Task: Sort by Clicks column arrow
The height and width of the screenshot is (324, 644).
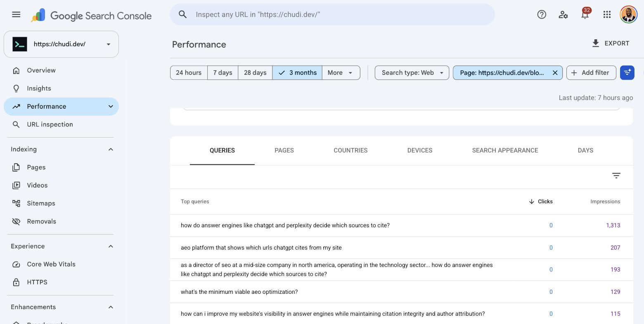Action: (532, 202)
